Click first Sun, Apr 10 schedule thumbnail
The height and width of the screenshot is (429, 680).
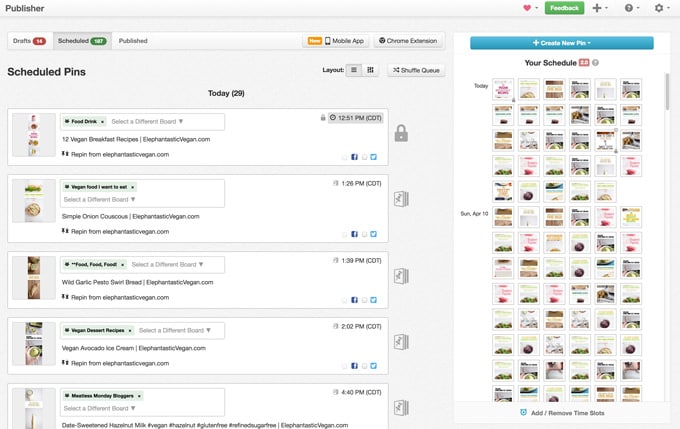coord(503,217)
